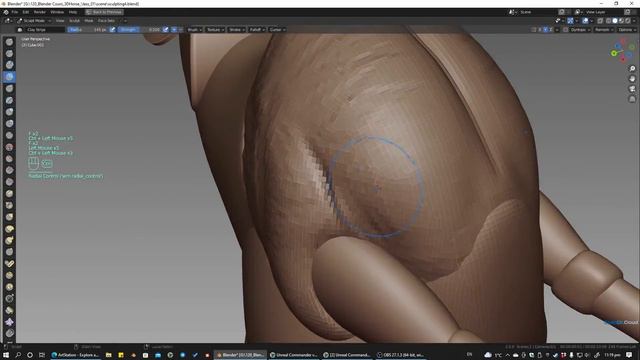The height and width of the screenshot is (360, 640).
Task: Select the Fill brush tool
Action: [9, 170]
